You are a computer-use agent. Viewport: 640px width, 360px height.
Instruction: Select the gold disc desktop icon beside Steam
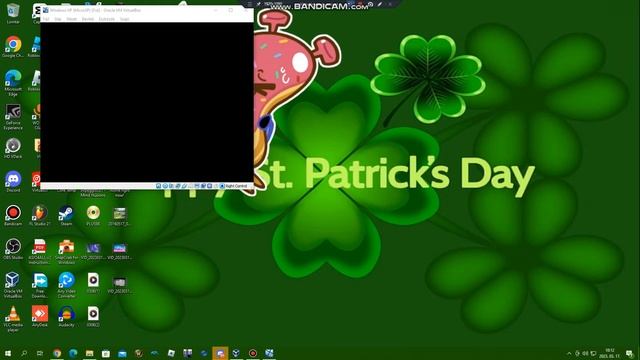[93, 216]
